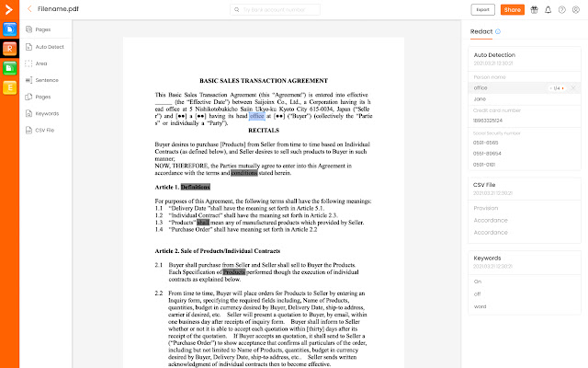This screenshot has width=588, height=368.
Task: Open the user account icon
Action: (x=576, y=10)
